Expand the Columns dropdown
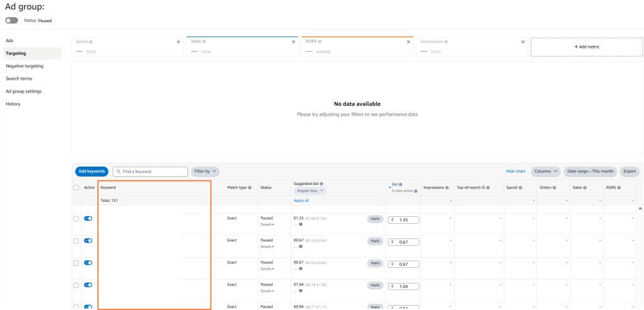Image resolution: width=644 pixels, height=310 pixels. [545, 171]
